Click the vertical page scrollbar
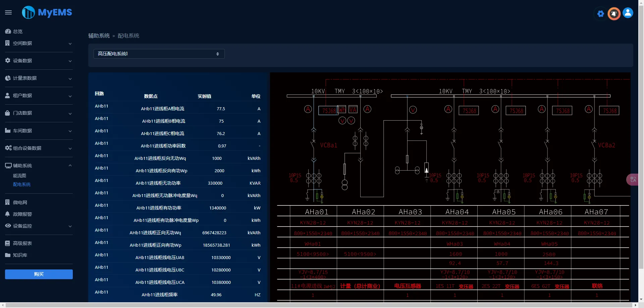This screenshot has width=644, height=308. [641, 134]
